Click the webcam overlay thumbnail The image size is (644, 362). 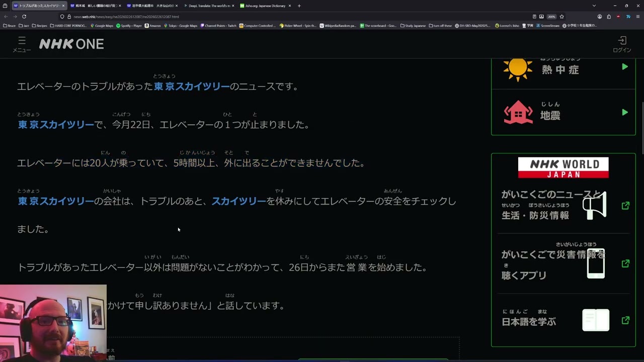53,323
